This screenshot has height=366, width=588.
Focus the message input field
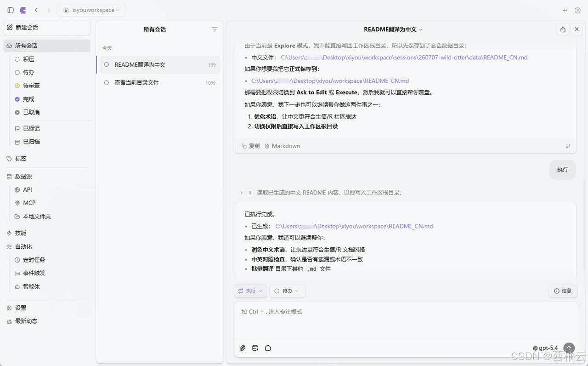(x=406, y=320)
